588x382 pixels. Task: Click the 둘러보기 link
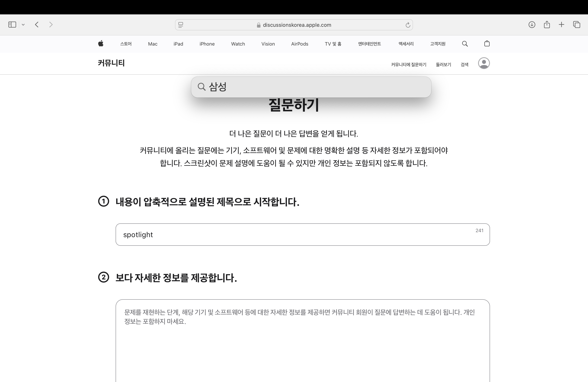443,65
